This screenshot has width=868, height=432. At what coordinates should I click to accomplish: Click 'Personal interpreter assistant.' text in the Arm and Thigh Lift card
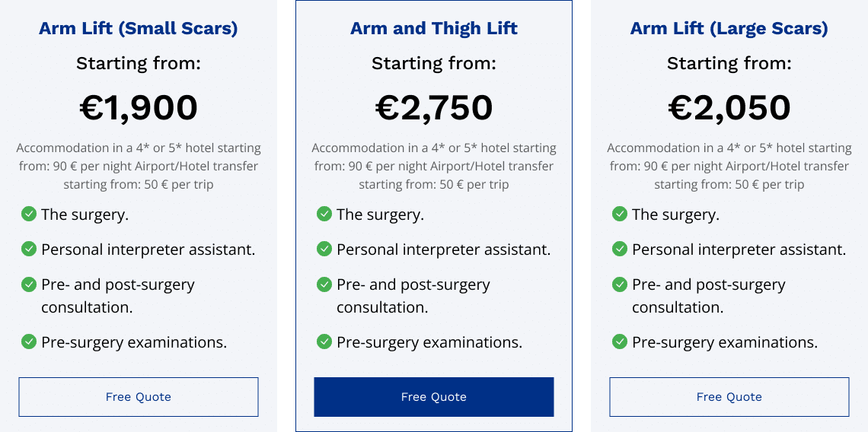[x=443, y=249]
